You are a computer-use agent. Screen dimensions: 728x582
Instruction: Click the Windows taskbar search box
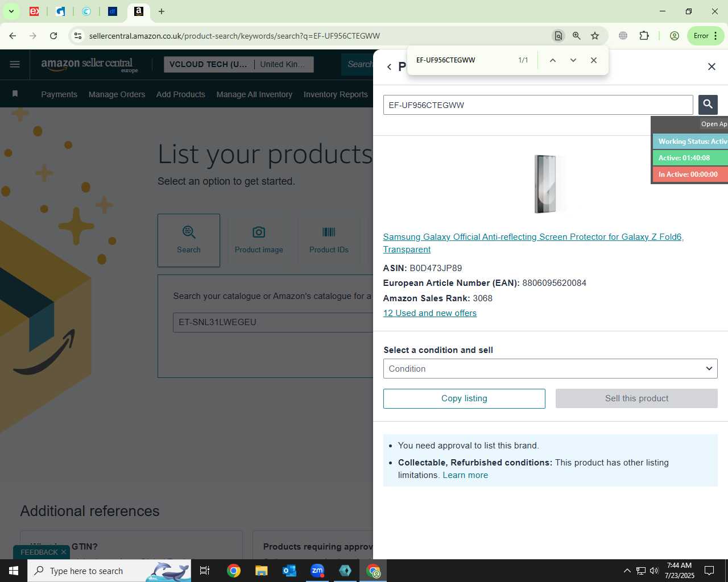[109, 571]
